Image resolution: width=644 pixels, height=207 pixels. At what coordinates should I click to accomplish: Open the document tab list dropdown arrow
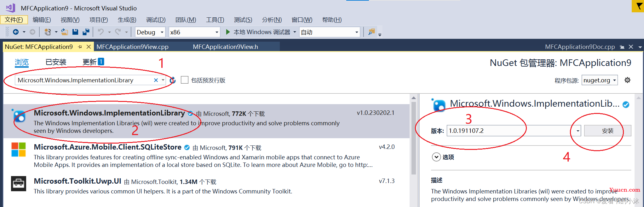(x=640, y=47)
